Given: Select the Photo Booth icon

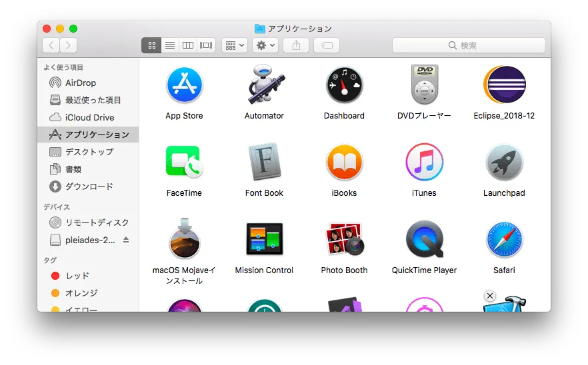Looking at the screenshot, I should click(344, 238).
